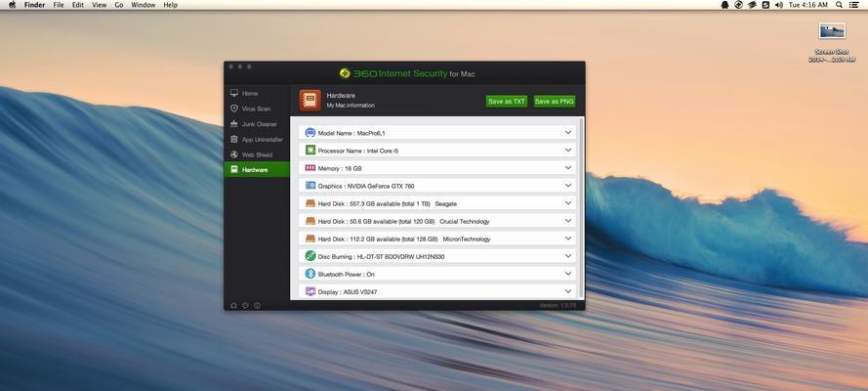Open the feedback speech bubble icon
Image resolution: width=868 pixels, height=391 pixels.
[x=245, y=305]
